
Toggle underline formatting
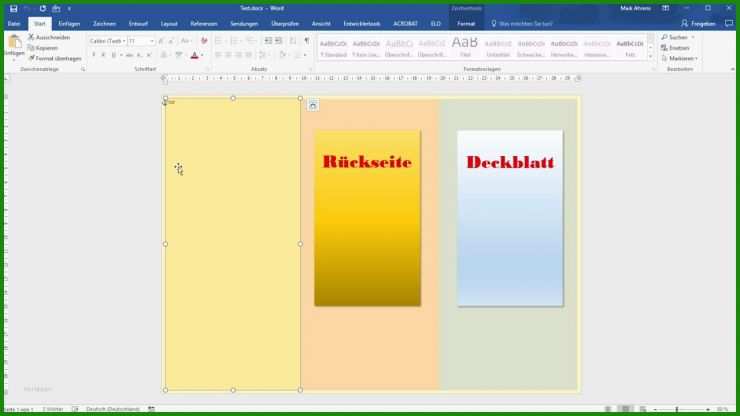113,55
